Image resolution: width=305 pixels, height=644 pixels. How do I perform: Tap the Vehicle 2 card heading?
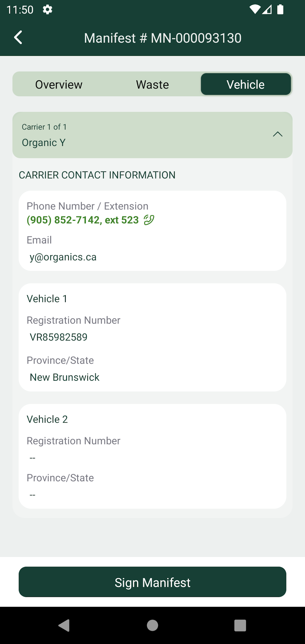(47, 419)
